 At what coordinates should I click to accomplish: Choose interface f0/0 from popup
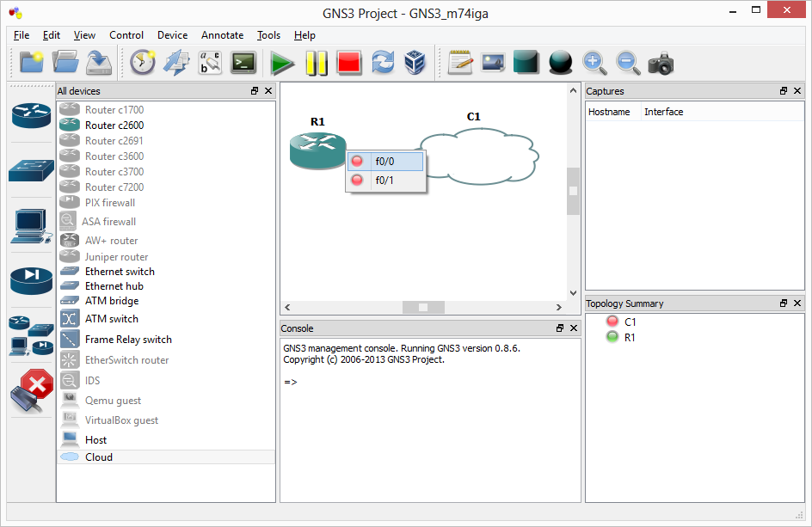click(x=386, y=162)
